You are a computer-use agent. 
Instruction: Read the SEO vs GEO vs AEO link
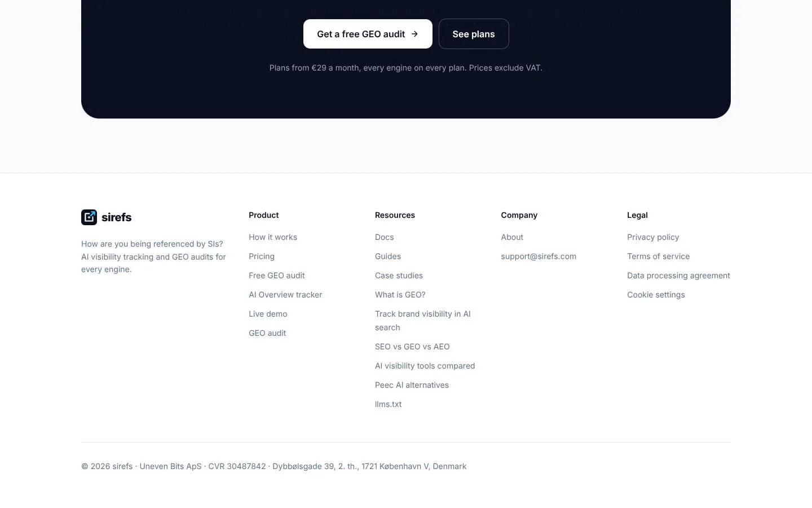click(x=412, y=347)
